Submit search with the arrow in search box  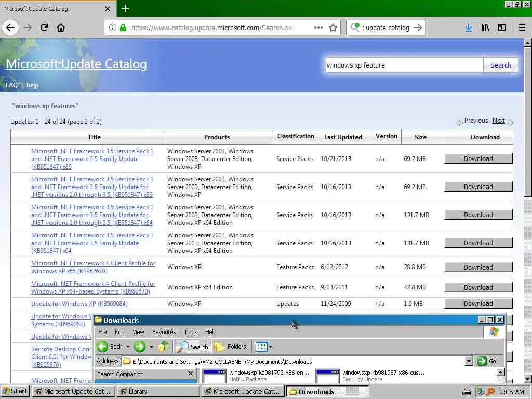pos(418,28)
